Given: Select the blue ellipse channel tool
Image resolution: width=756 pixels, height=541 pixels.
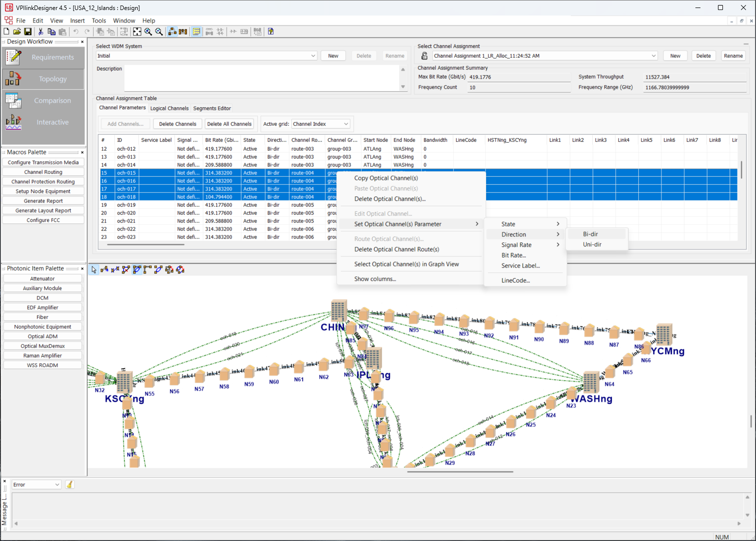Looking at the screenshot, I should pos(158,269).
